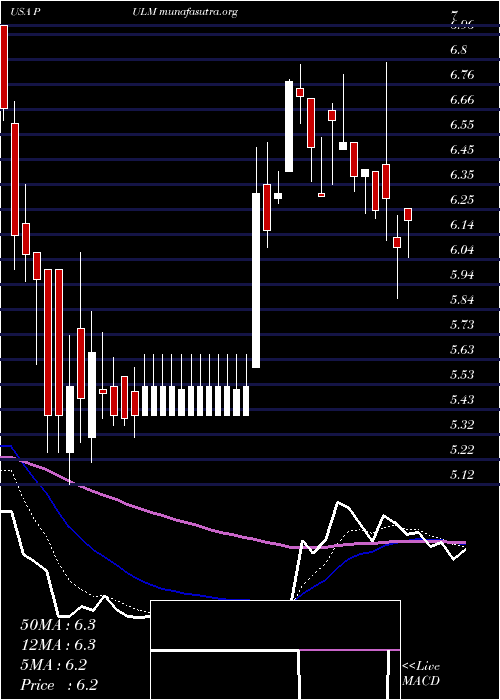Select the 5.94 price axis label
Image resolution: width=500 pixels, height=700 pixels.
point(462,275)
